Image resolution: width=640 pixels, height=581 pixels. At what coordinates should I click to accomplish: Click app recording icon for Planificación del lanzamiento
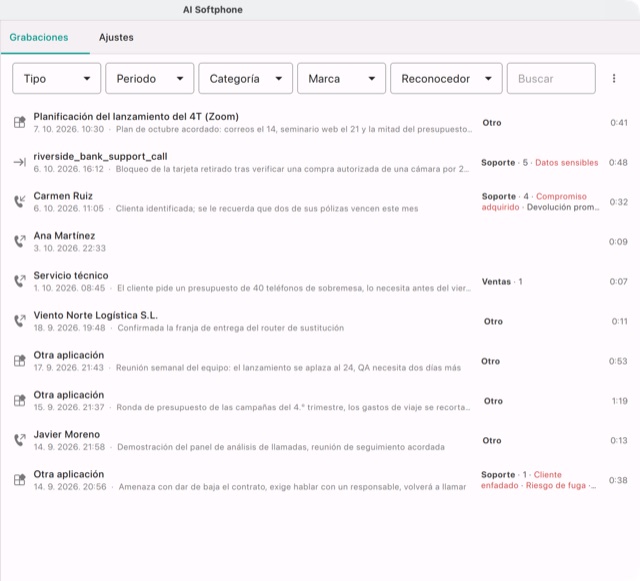tap(20, 122)
